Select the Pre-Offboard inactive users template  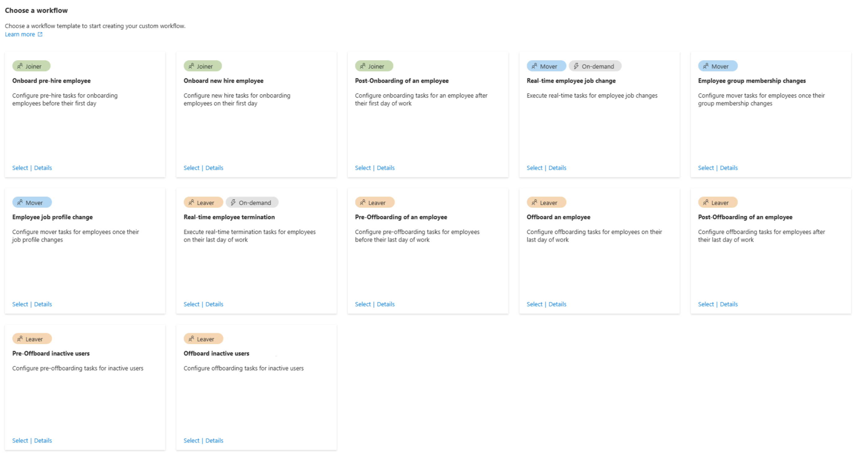[x=20, y=441]
